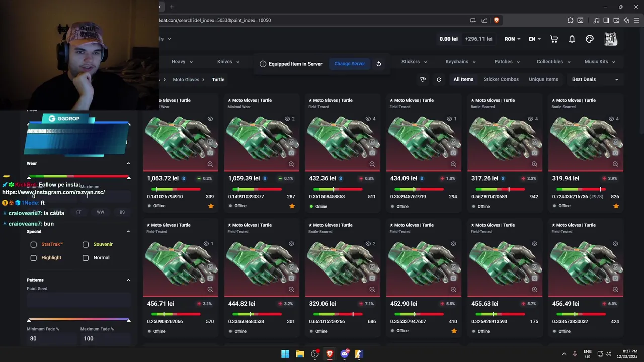Select the All Items tab
This screenshot has height=362, width=644.
(463, 79)
